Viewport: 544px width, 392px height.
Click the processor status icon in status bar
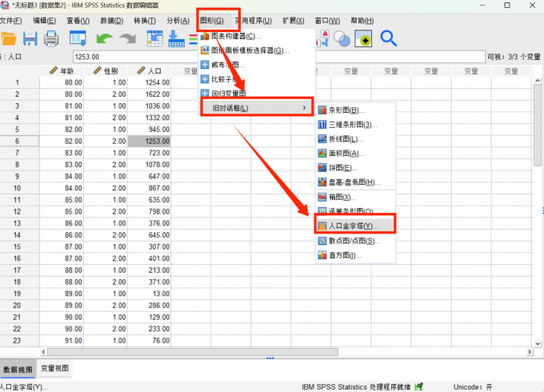click(x=419, y=386)
